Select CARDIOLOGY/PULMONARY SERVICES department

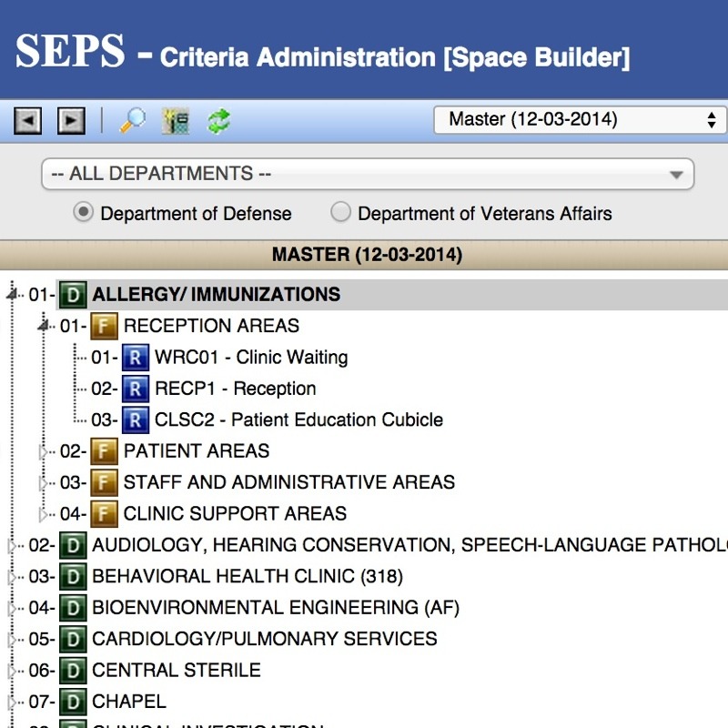[265, 640]
